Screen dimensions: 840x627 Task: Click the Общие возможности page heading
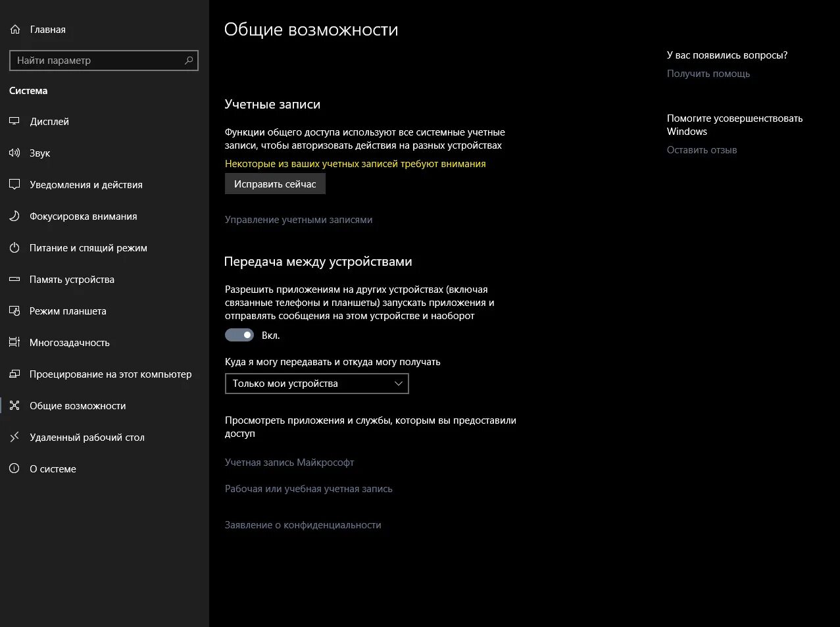[311, 30]
